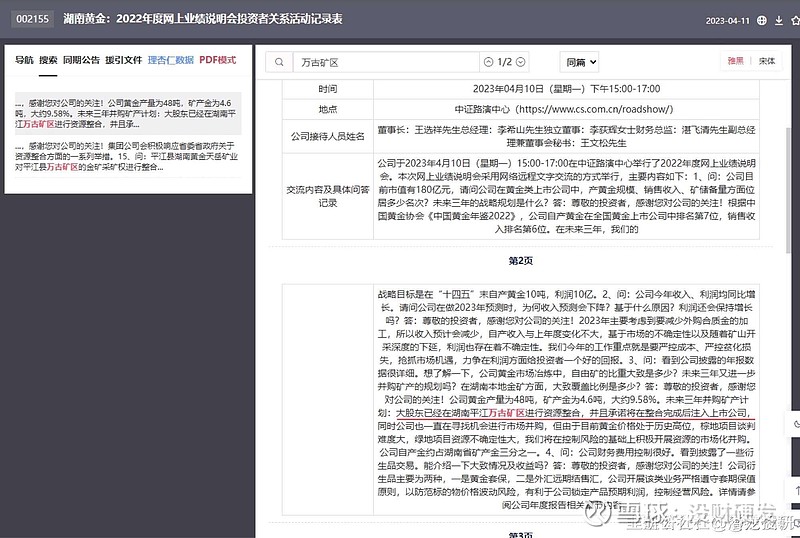
Task: Click the stock code 002155 badge
Action: [32, 19]
